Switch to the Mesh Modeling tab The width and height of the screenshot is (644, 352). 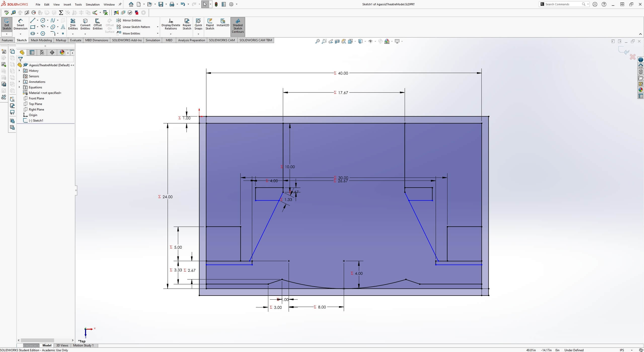41,40
